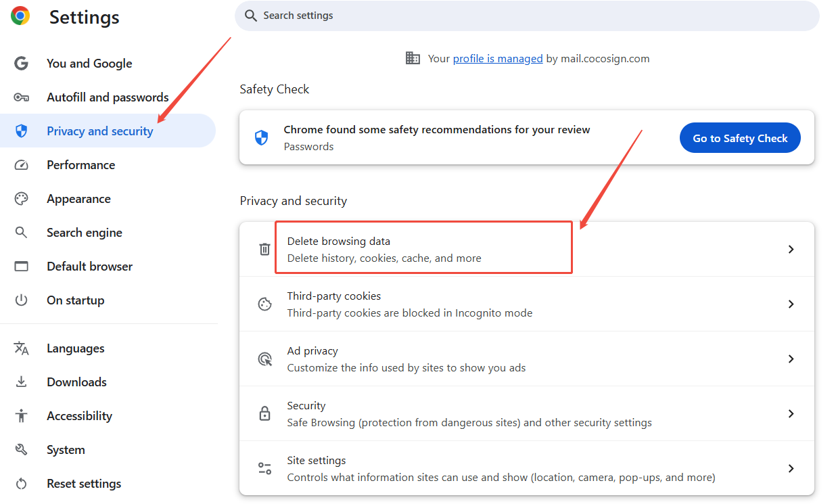
Task: Click the trash can icon for Delete browsing data
Action: (265, 249)
